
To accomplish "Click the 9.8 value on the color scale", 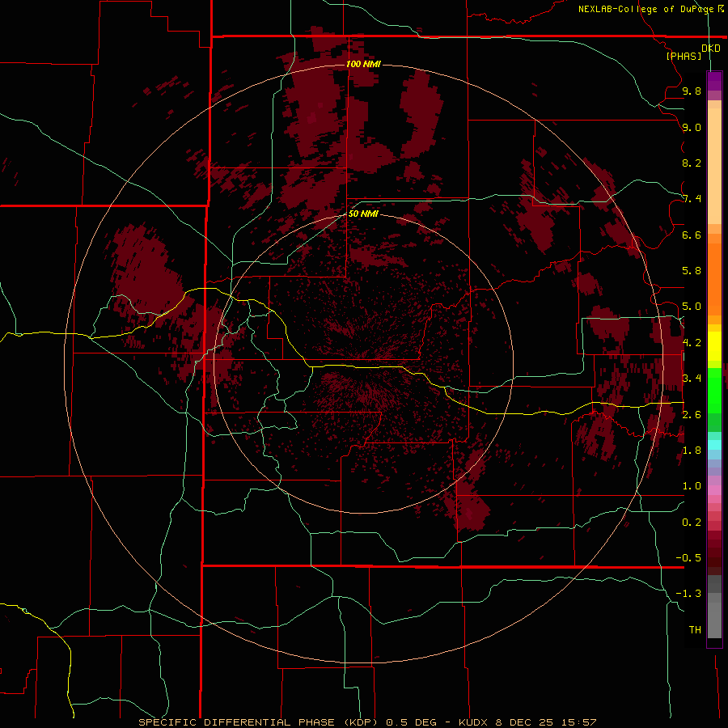I will click(692, 91).
